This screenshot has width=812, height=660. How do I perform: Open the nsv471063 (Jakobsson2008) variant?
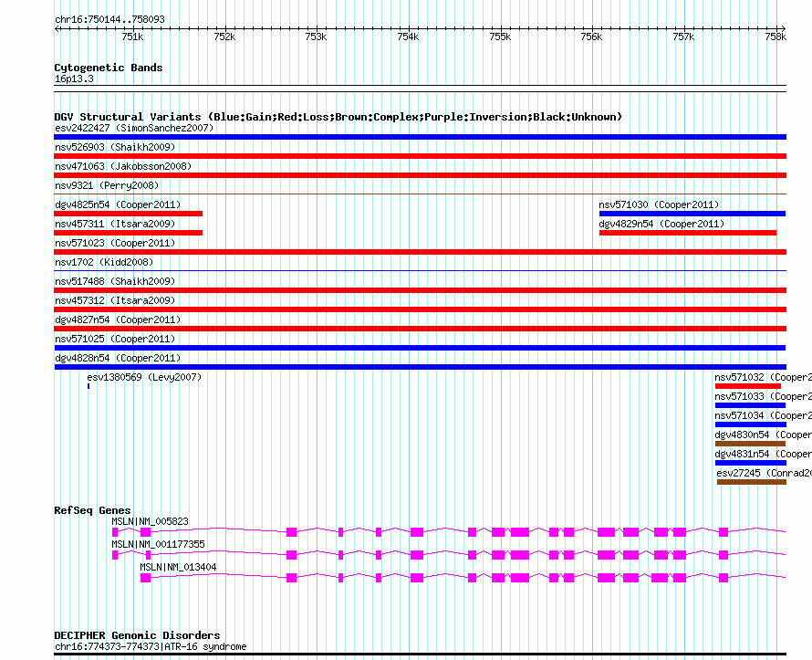123,166
